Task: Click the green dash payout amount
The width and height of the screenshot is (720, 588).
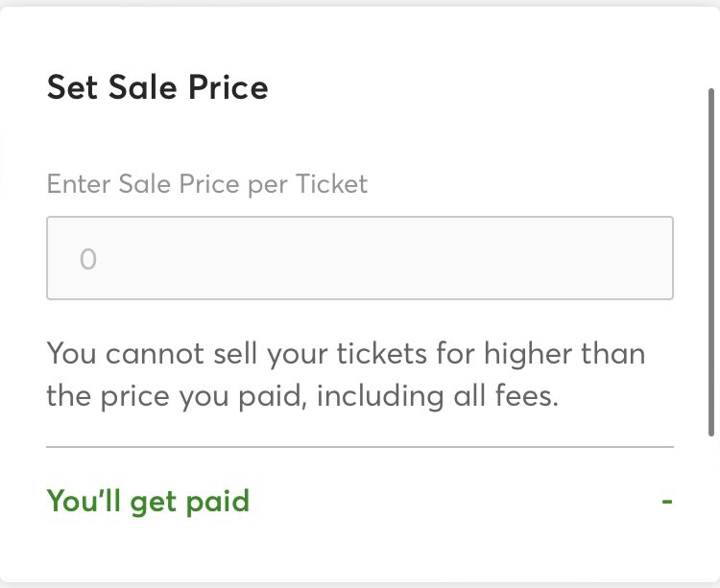Action: pyautogui.click(x=667, y=501)
